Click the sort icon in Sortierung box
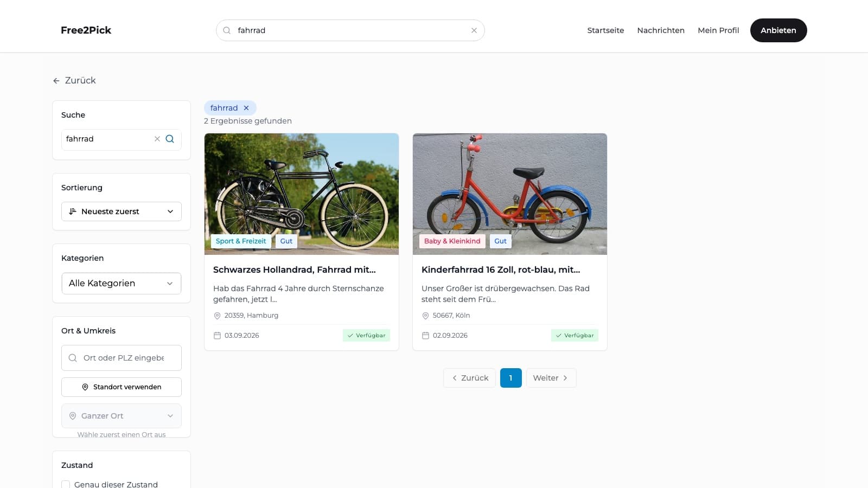This screenshot has width=868, height=488. click(x=73, y=211)
